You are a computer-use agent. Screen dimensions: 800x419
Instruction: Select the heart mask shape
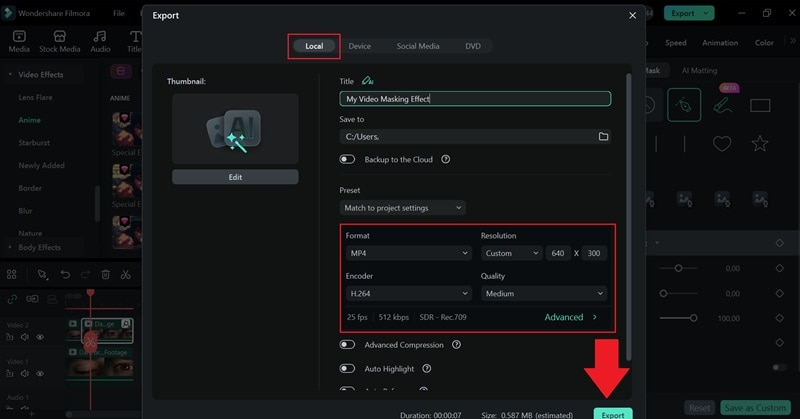[x=721, y=143]
